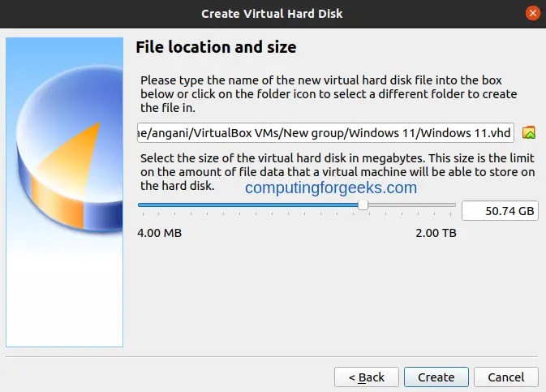
Task: Click the Create Virtual Hard Disk title bar
Action: tap(272, 14)
